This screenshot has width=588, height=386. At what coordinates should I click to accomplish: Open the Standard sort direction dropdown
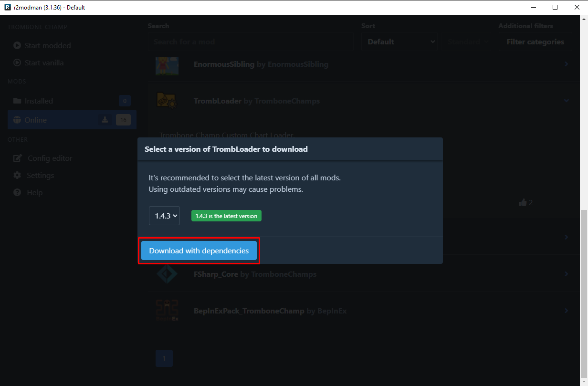[x=467, y=42]
